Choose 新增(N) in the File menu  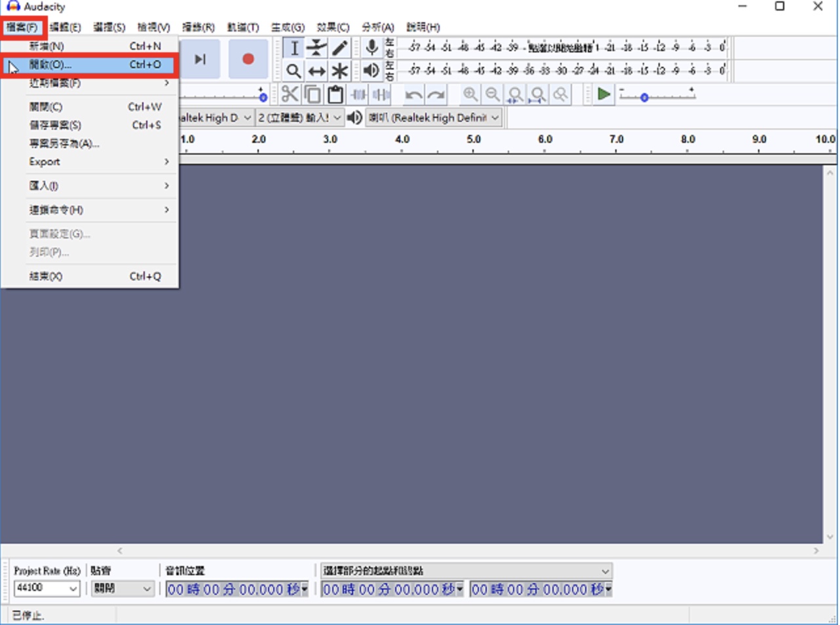pos(90,47)
